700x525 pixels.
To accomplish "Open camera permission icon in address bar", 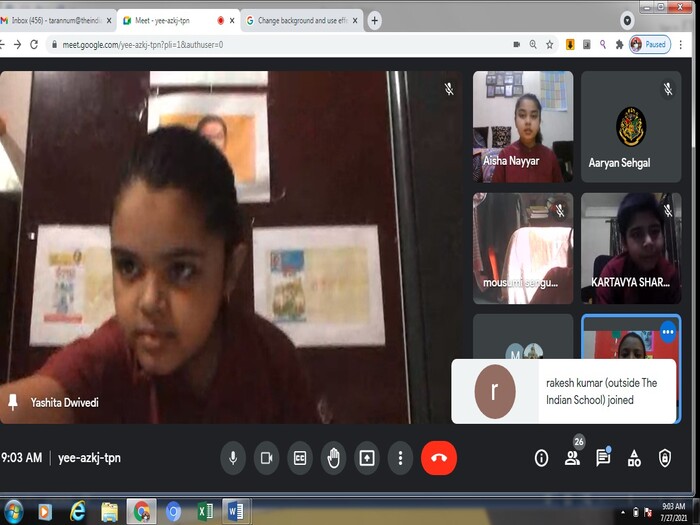I will click(517, 45).
